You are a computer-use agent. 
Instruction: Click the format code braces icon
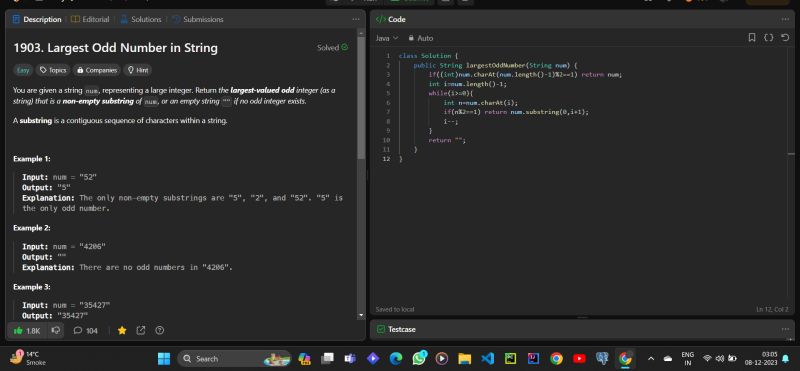768,38
